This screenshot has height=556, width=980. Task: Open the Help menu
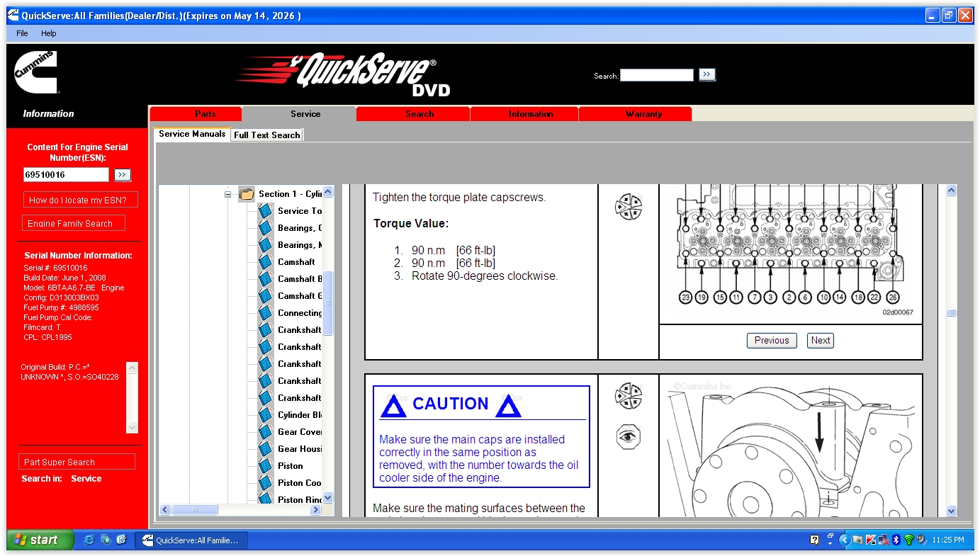[48, 33]
